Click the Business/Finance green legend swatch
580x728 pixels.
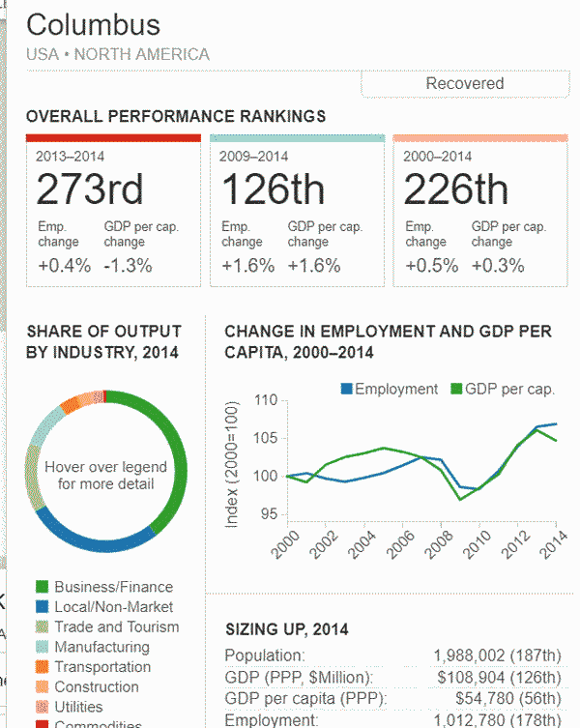pyautogui.click(x=42, y=587)
